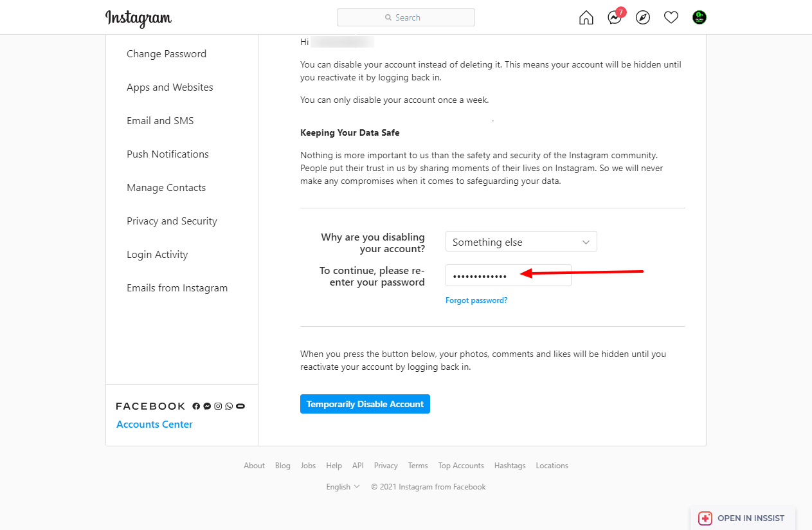Open Privacy and Security settings

point(172,221)
